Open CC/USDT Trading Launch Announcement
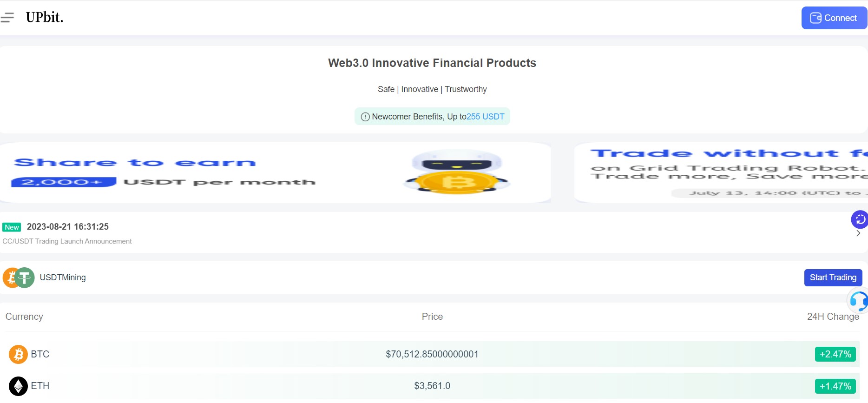The image size is (868, 403). [67, 241]
